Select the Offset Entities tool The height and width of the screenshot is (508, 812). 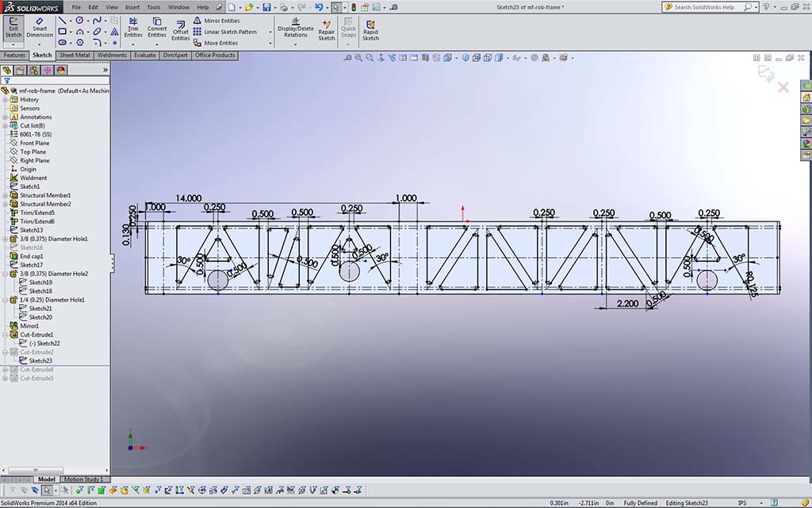181,30
